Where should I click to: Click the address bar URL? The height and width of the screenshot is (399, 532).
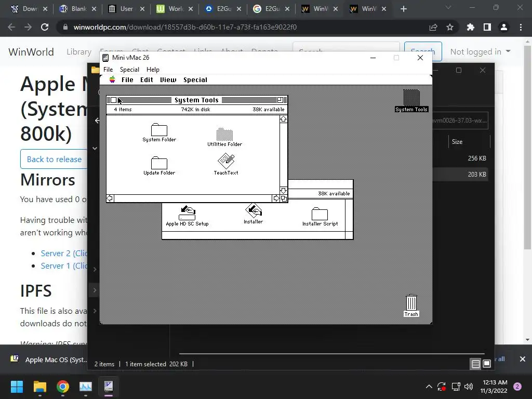click(x=185, y=27)
